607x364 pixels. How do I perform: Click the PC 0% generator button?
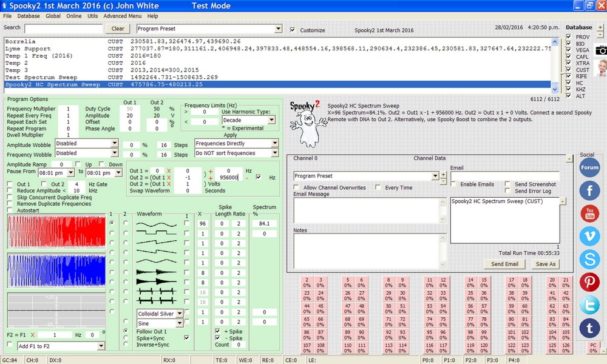click(593, 348)
